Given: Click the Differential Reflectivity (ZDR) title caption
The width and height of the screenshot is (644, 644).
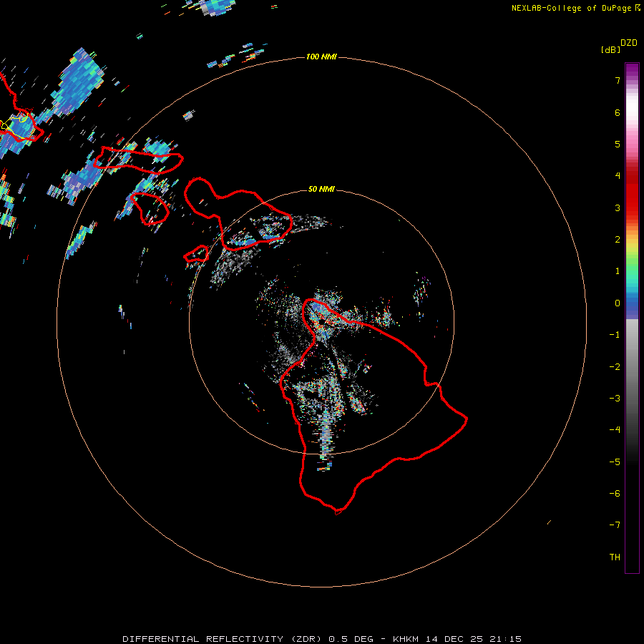Looking at the screenshot, I should 321,639.
